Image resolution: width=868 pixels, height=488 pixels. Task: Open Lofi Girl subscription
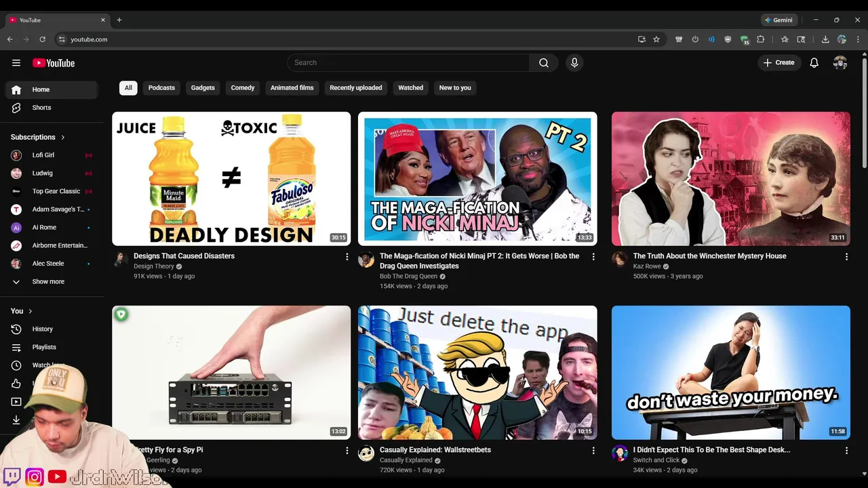point(52,155)
